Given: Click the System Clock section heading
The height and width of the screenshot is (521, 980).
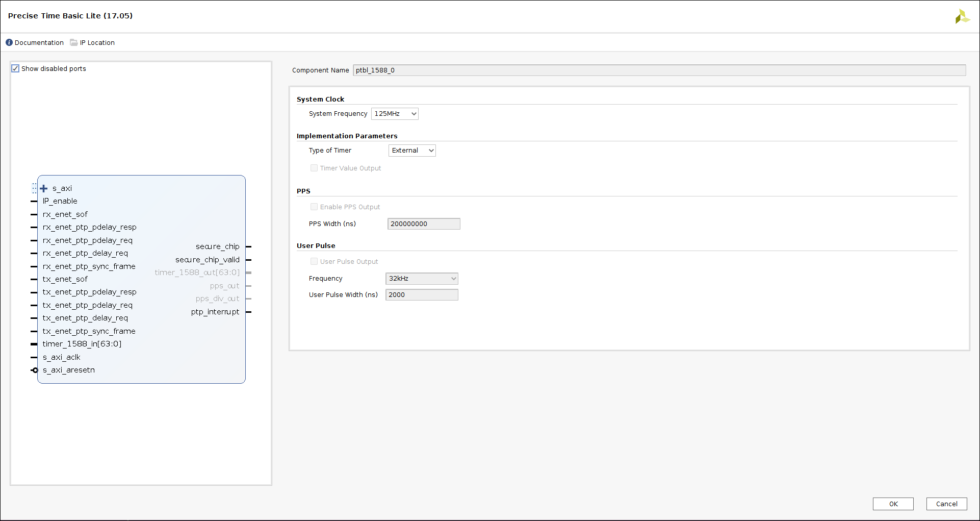Looking at the screenshot, I should tap(321, 99).
